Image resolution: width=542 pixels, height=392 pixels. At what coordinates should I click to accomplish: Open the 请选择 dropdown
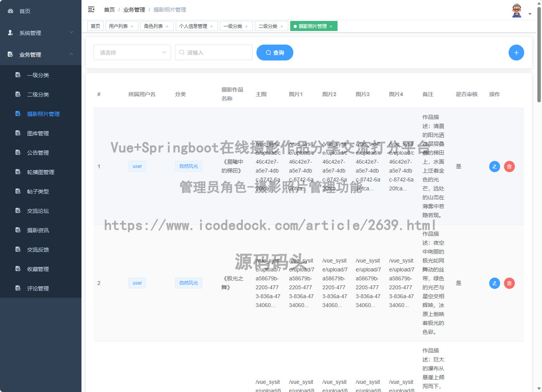132,52
